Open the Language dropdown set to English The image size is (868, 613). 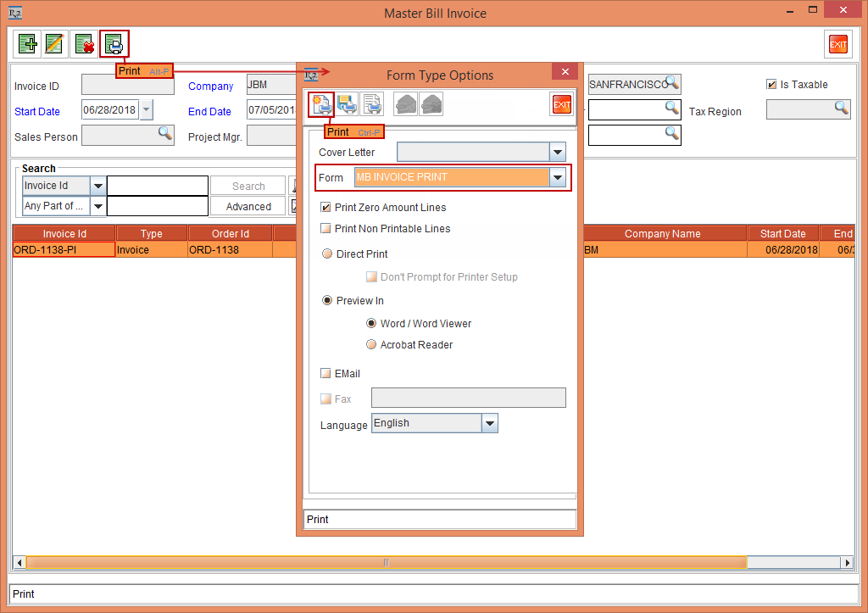coord(487,423)
